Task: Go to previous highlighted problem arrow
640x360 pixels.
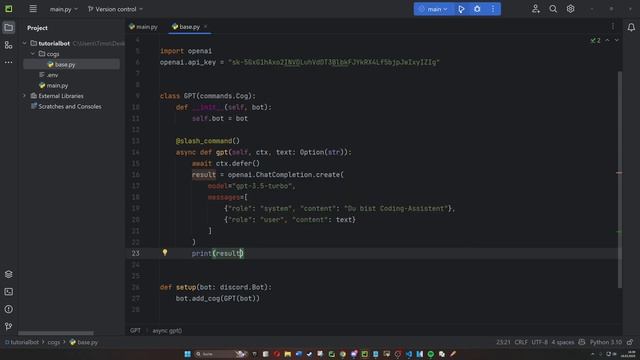Action: coord(607,40)
